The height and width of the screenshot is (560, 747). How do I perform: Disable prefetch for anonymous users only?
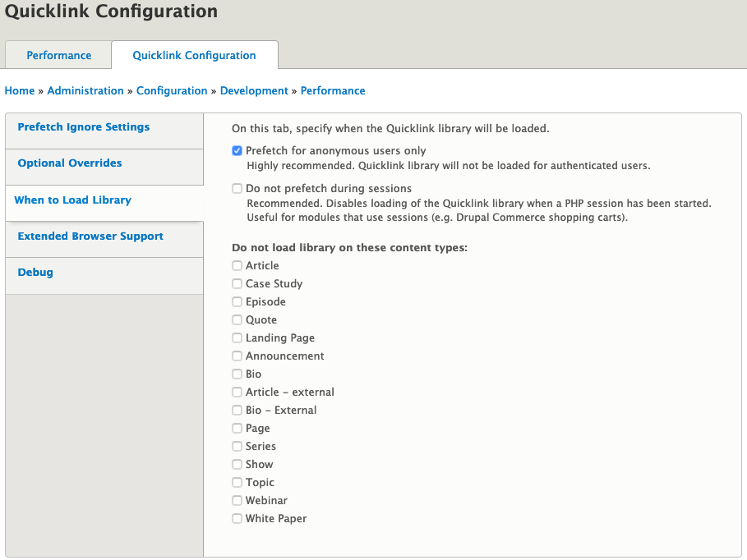[237, 150]
